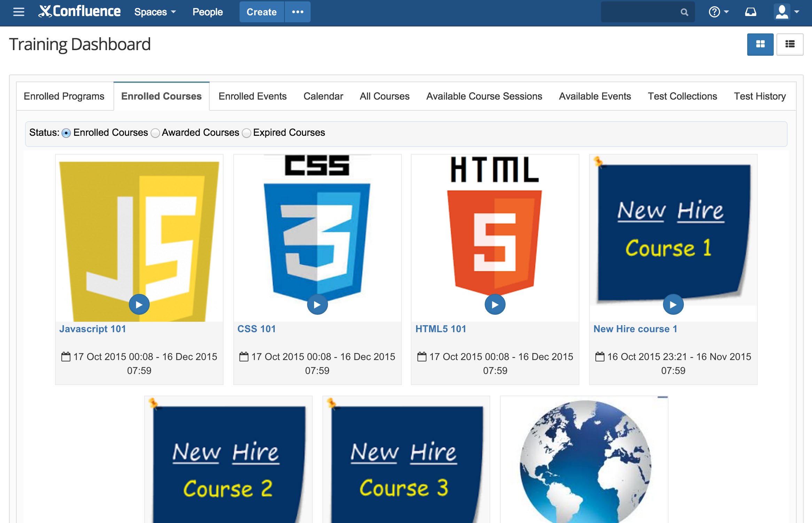Switch to grid view layout
This screenshot has height=523, width=812.
pyautogui.click(x=760, y=44)
